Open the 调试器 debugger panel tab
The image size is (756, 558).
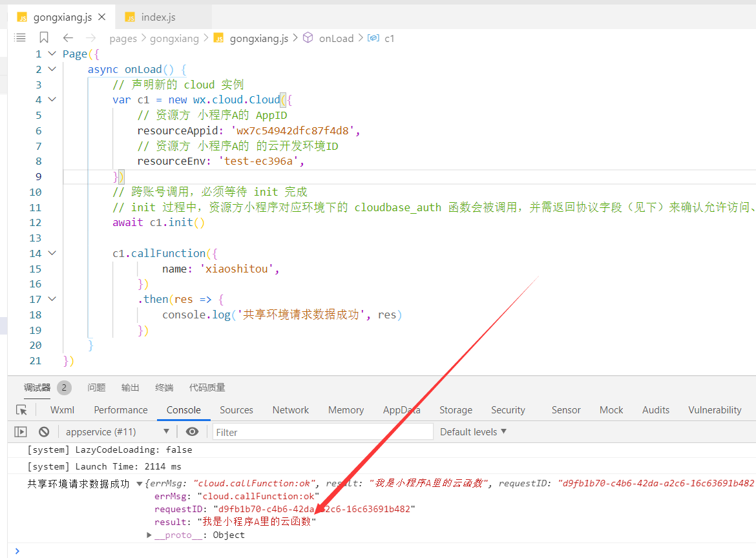[x=37, y=387]
